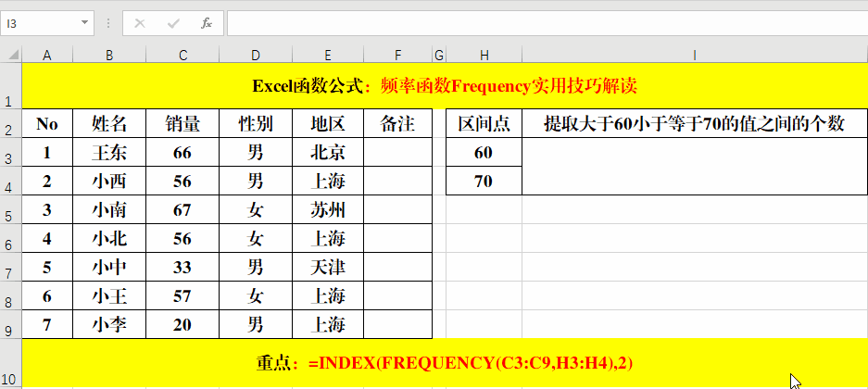Click the interval point cell 60
Viewport: 868px width, 389px height.
[x=484, y=152]
